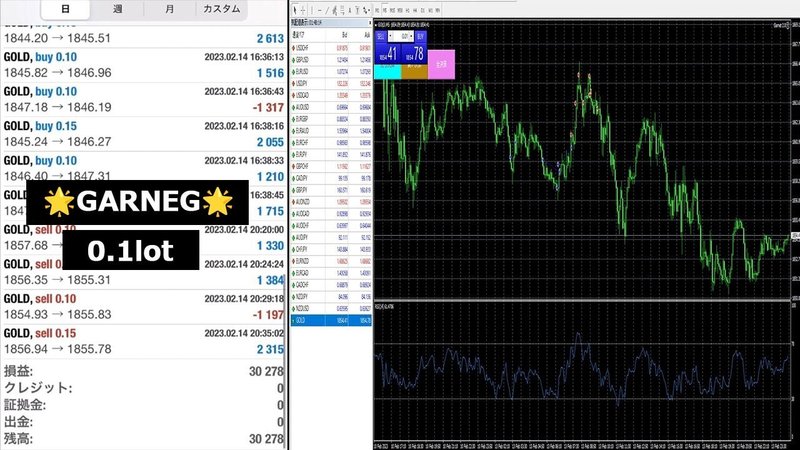
Task: Switch chart to D1 timeframe
Action: click(x=422, y=10)
